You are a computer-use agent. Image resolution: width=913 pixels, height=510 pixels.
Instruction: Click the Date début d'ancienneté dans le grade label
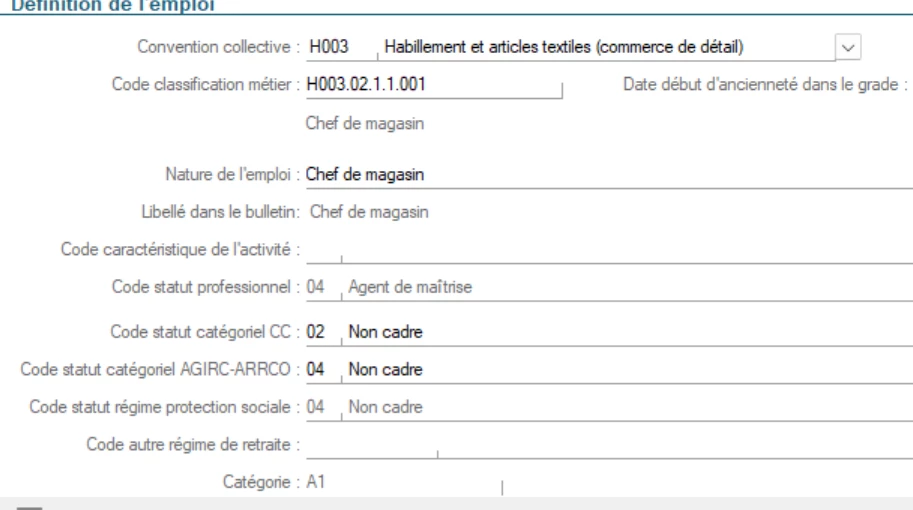click(764, 85)
